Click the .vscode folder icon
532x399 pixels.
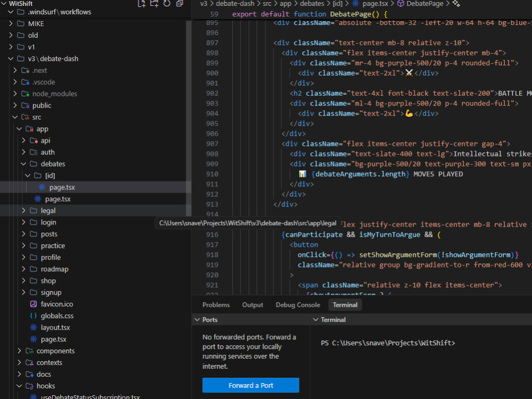point(25,82)
